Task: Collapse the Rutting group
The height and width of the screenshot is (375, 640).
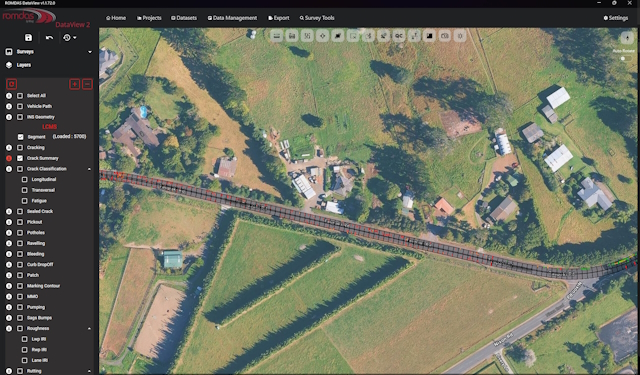Action: point(89,371)
